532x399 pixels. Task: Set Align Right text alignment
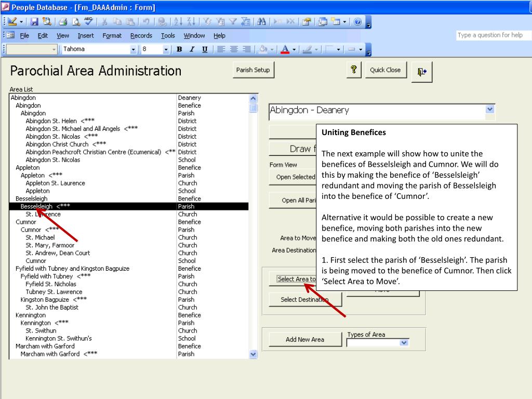(247, 49)
